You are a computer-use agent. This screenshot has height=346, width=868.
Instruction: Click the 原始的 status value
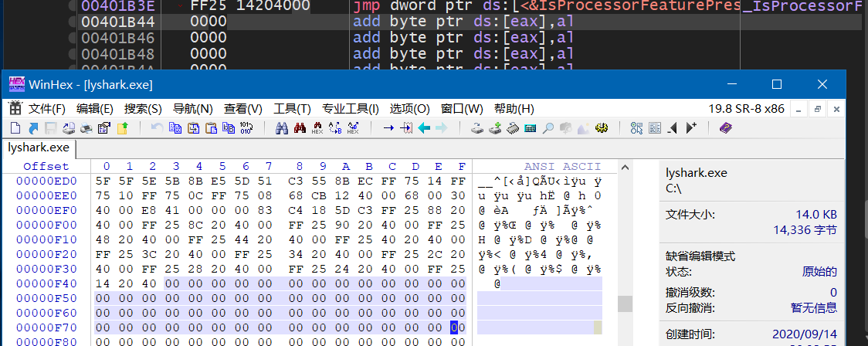pos(819,272)
